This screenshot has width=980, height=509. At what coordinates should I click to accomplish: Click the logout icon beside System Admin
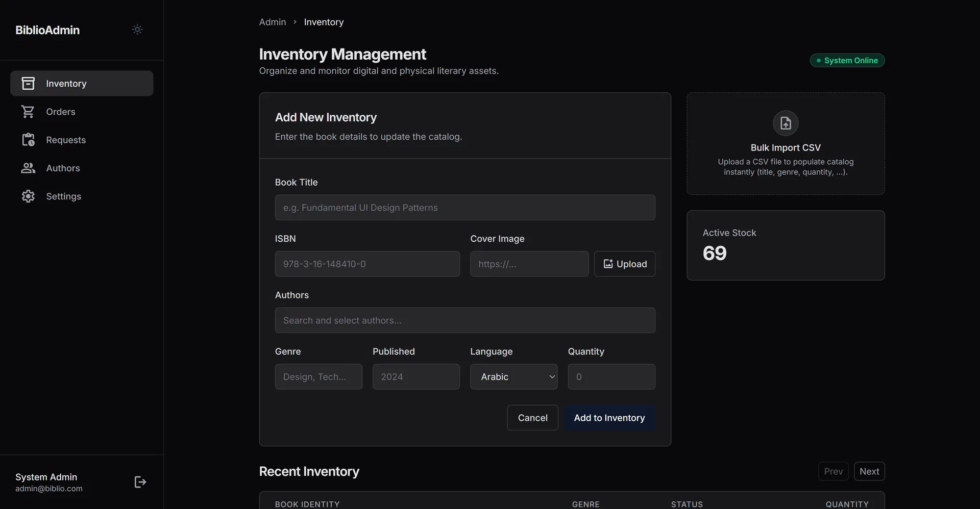tap(140, 482)
